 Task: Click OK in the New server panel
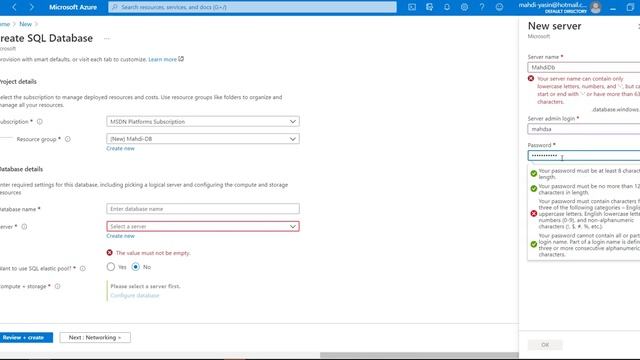click(545, 345)
